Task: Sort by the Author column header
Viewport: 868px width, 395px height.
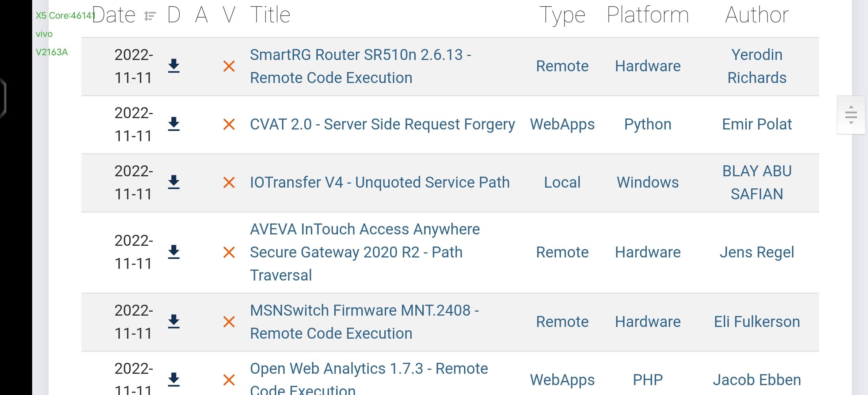Action: tap(757, 15)
